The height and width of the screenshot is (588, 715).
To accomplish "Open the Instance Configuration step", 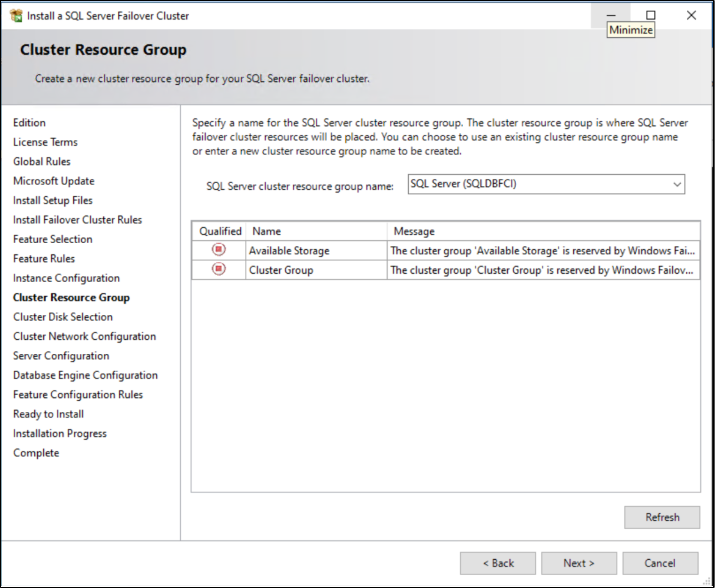I will click(x=66, y=278).
